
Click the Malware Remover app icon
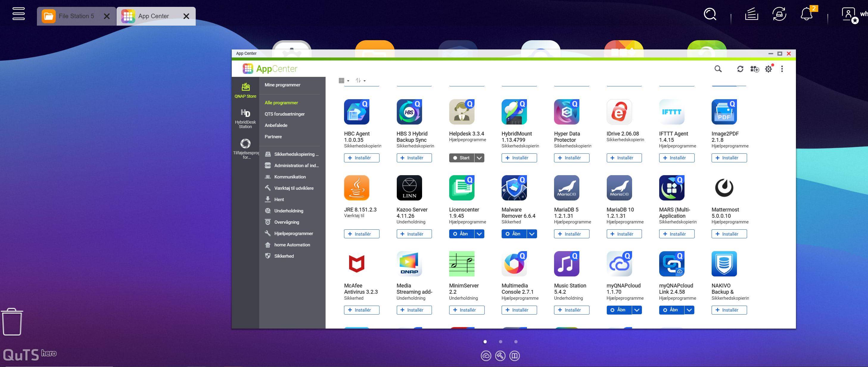(x=514, y=188)
